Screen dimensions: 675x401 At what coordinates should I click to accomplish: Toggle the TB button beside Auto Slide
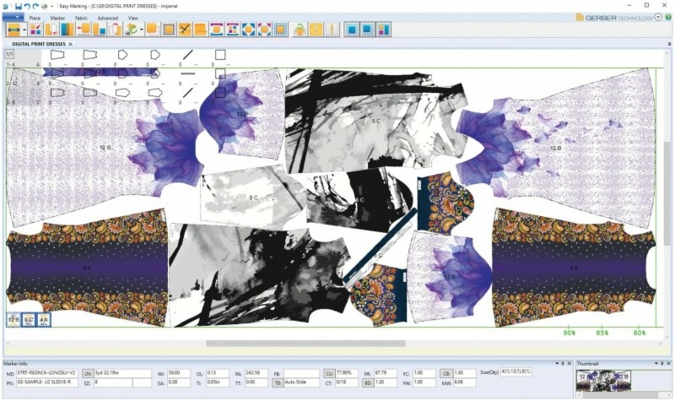[x=276, y=383]
